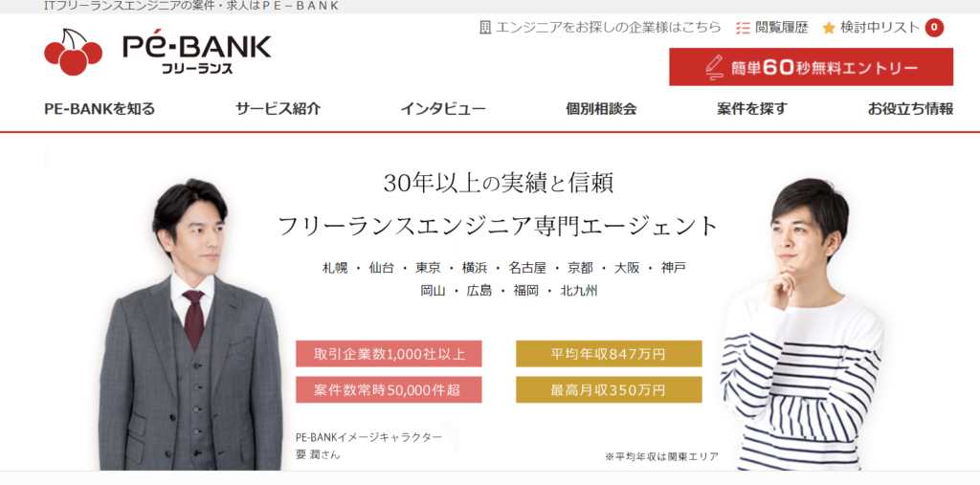Click the 最高月収350万円 gold badge
Screen dimensions: 980x485
[609, 390]
